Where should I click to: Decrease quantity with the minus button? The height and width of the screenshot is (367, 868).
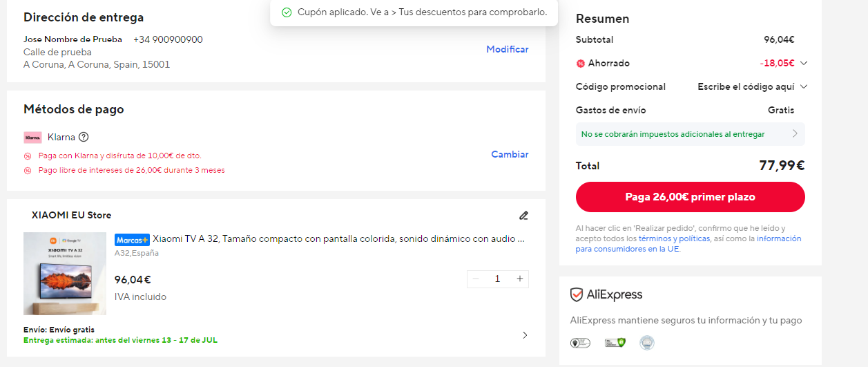click(x=475, y=279)
